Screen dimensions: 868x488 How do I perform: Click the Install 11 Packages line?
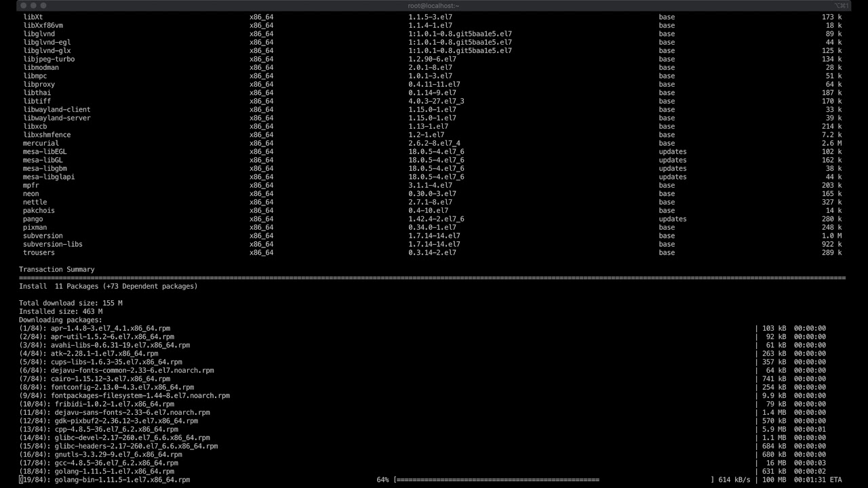(x=108, y=286)
